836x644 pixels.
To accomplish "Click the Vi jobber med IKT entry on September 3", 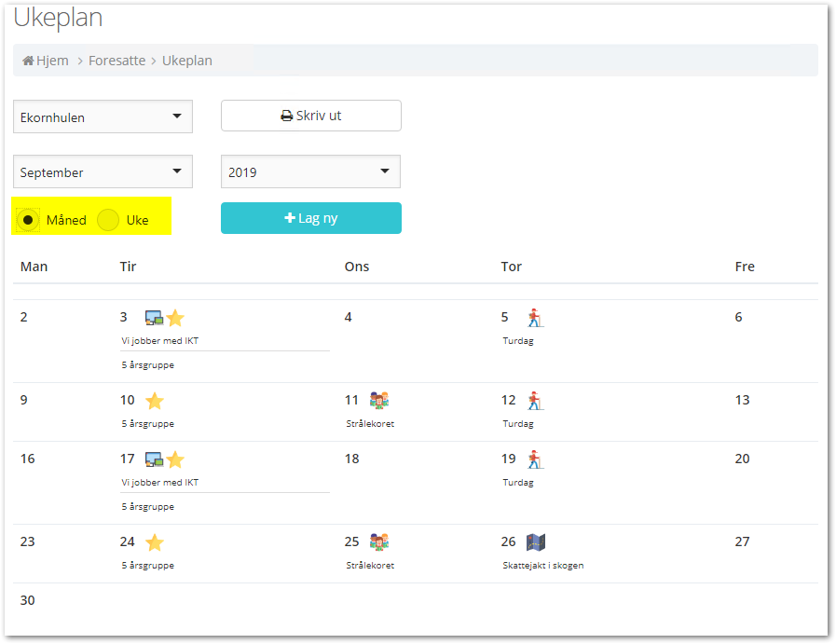I will [x=160, y=341].
